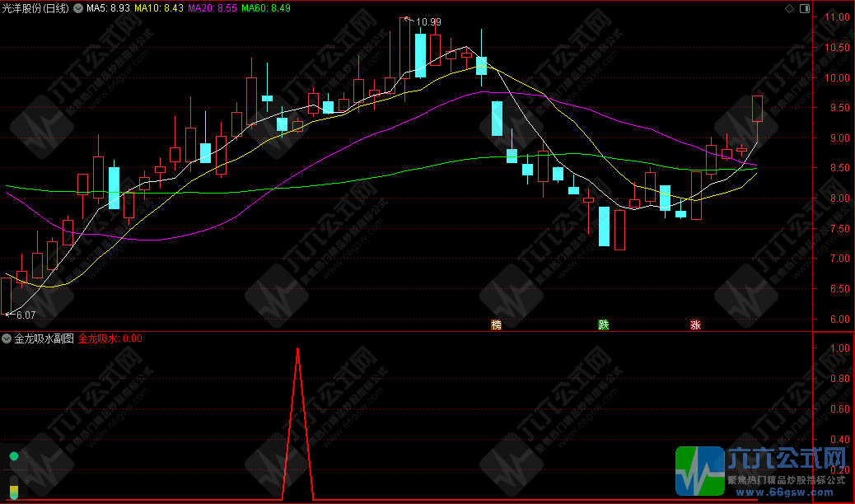Click the tall candlestick at the 10.99 high
This screenshot has width=855, height=504.
[404, 48]
